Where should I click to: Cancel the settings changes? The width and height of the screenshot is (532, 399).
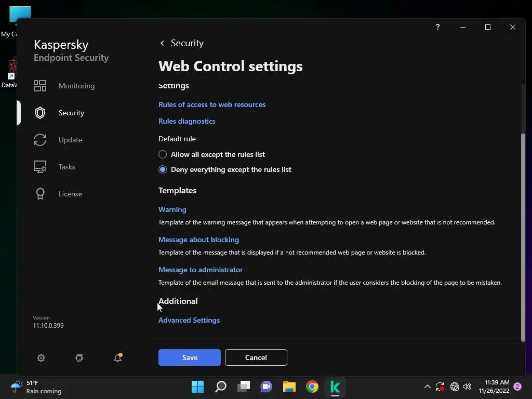[256, 357]
